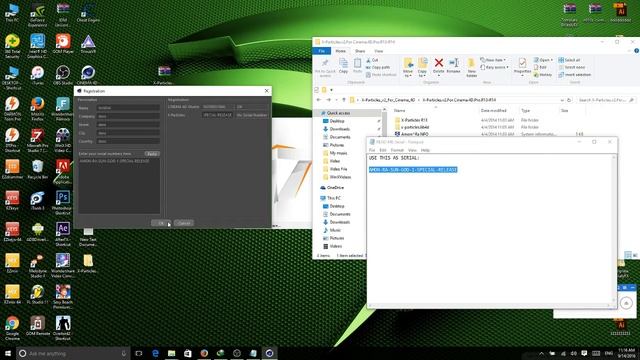This screenshot has width=640, height=360.
Task: Switch to View tab in File Explorer
Action: (x=379, y=51)
